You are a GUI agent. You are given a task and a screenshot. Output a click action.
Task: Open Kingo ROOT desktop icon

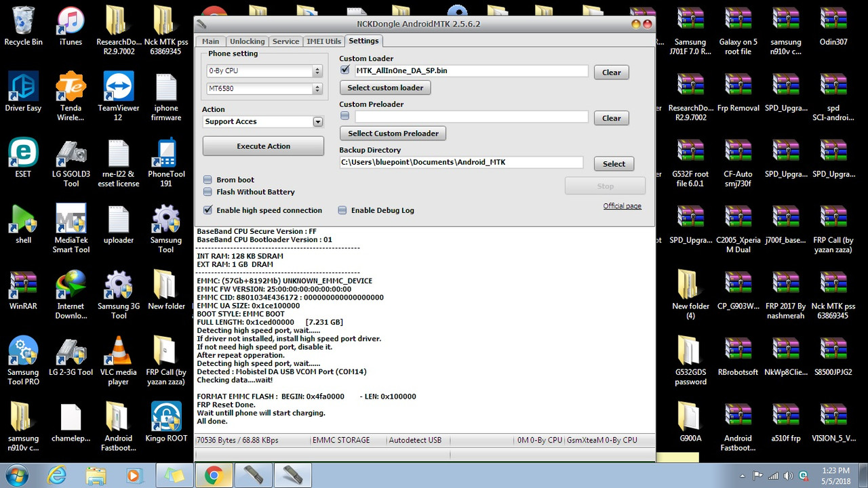coord(166,422)
